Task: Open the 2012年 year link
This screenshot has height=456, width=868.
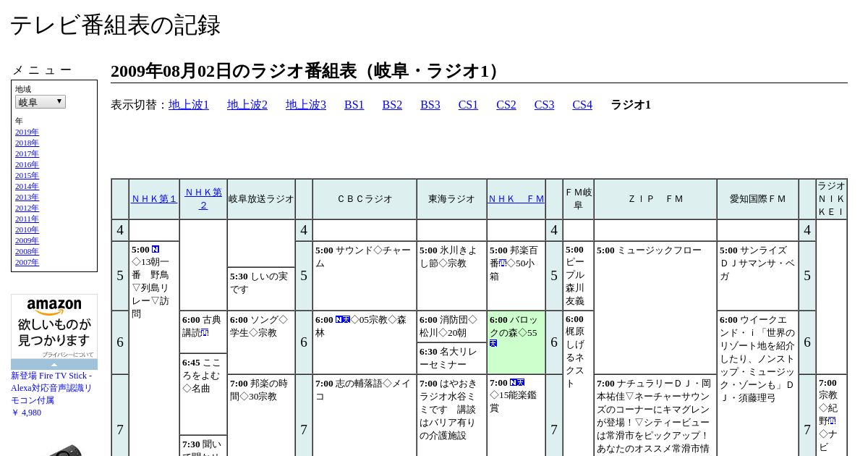Action: pos(27,208)
